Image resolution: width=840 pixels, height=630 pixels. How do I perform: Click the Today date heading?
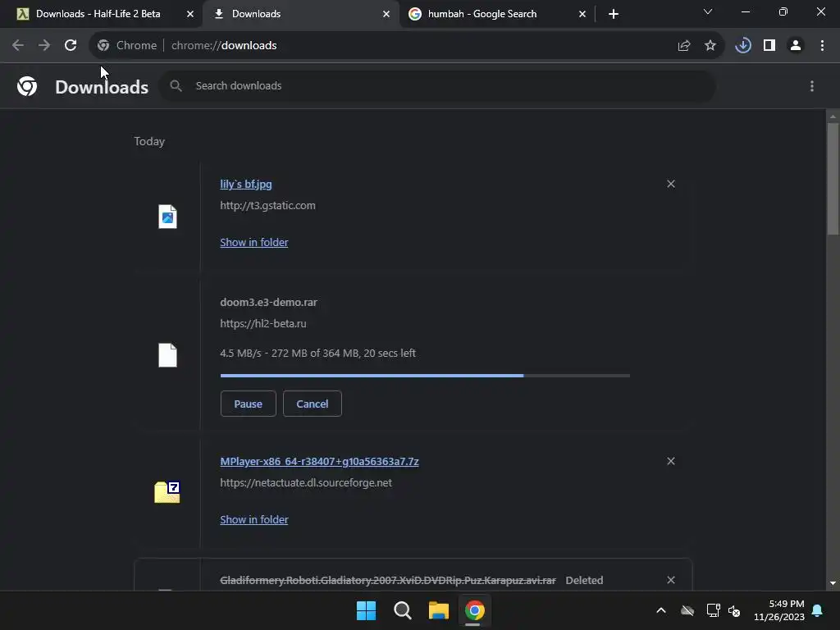149,141
